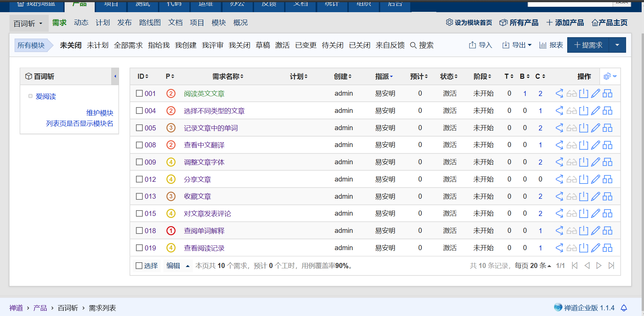Viewport: 644px width, 316px height.
Task: Open the dropdown arrow beside 提需求
Action: click(617, 45)
